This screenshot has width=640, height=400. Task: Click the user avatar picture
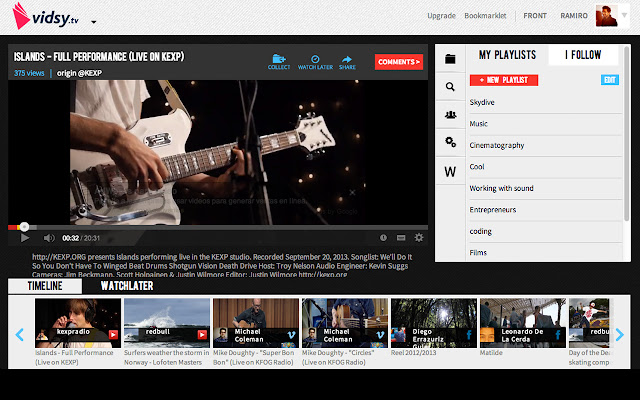[606, 16]
